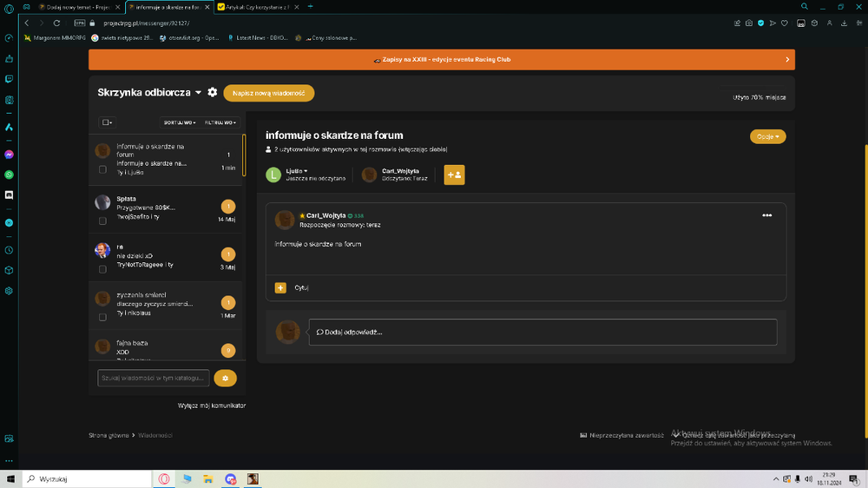Click the browser address bar URL
868x488 pixels.
146,23
